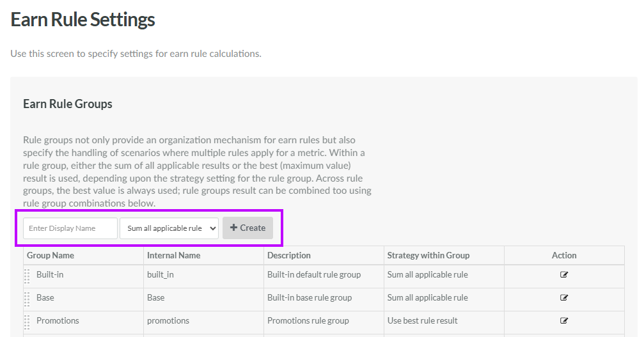
Task: Click the Action column header
Action: coord(563,255)
